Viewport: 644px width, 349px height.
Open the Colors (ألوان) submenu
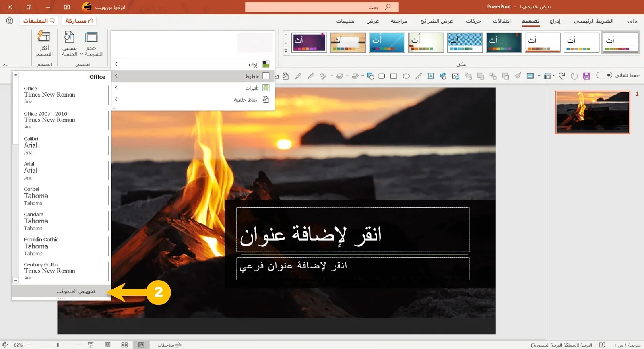pyautogui.click(x=193, y=64)
